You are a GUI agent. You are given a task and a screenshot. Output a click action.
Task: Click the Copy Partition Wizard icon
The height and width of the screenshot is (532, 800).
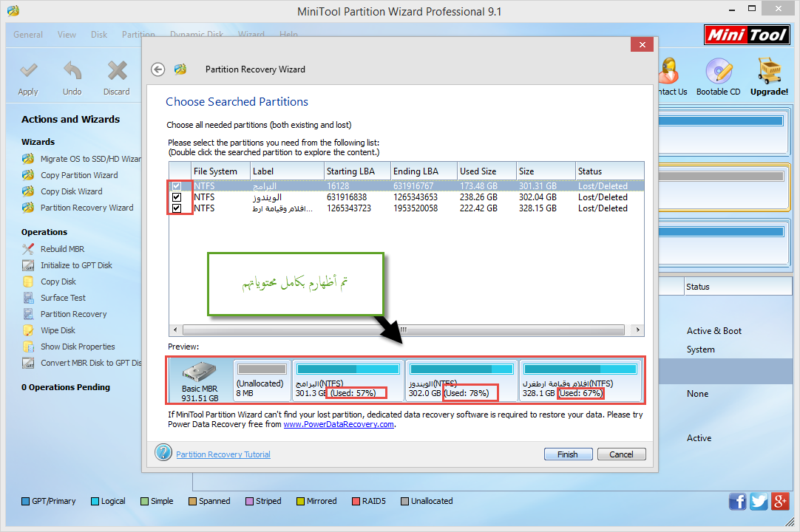tap(28, 175)
